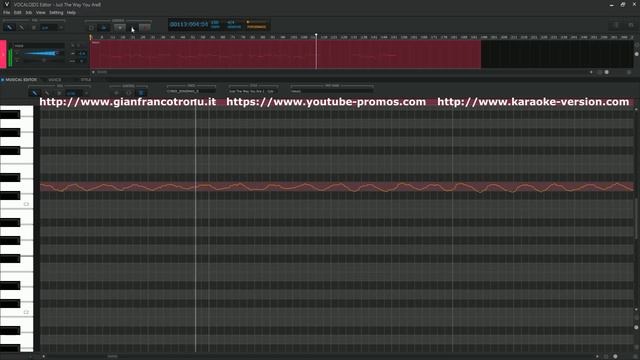The height and width of the screenshot is (360, 640).
Task: Select the red vocal part in the track
Action: click(x=285, y=54)
